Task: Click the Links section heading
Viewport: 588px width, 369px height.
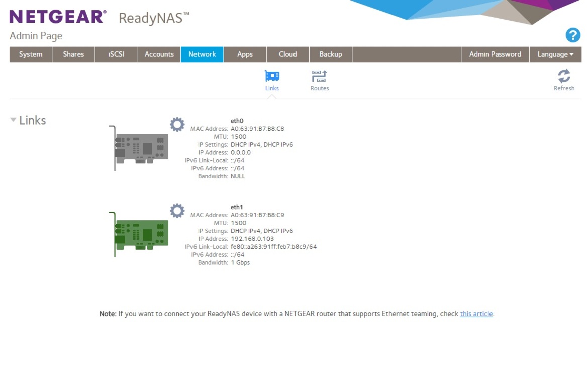Action: click(33, 120)
